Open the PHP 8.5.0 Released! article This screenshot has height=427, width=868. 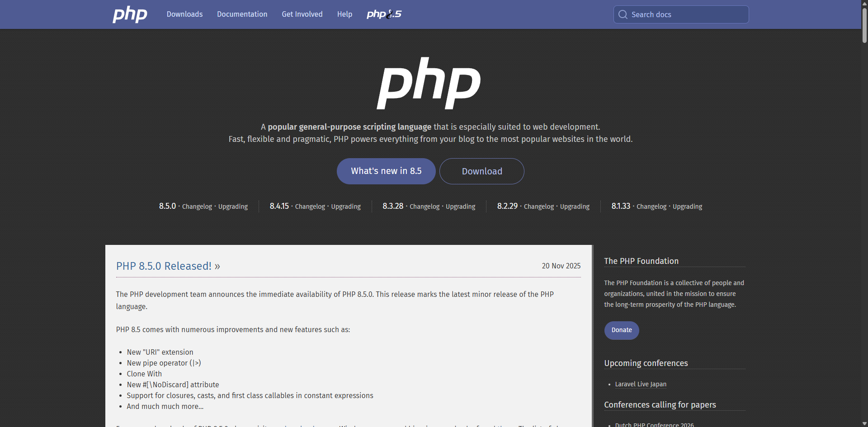click(x=168, y=266)
